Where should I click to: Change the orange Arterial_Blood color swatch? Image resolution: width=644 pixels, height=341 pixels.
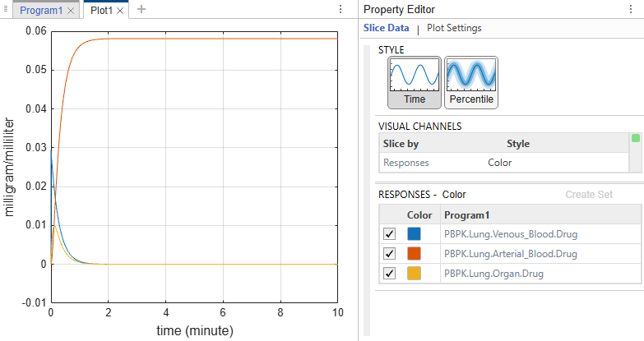pos(414,254)
